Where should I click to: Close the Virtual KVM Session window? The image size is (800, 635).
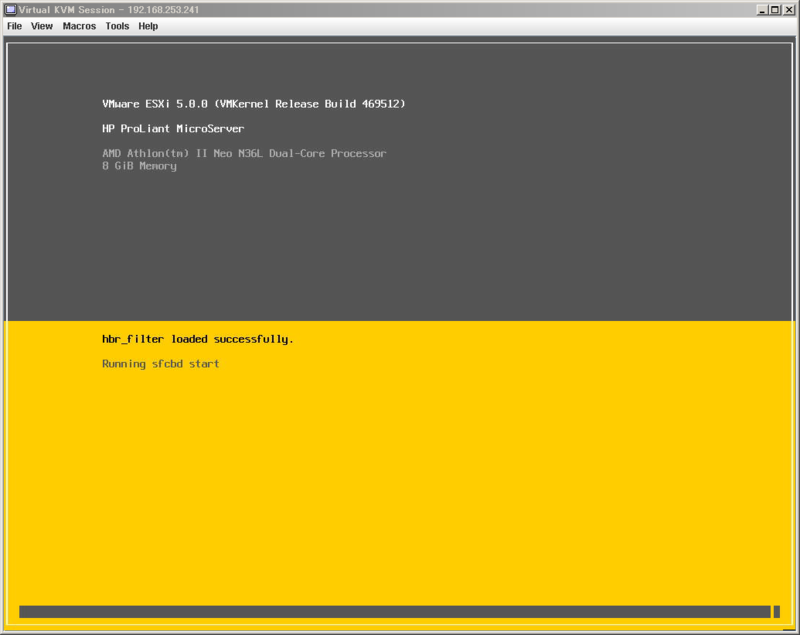click(788, 10)
